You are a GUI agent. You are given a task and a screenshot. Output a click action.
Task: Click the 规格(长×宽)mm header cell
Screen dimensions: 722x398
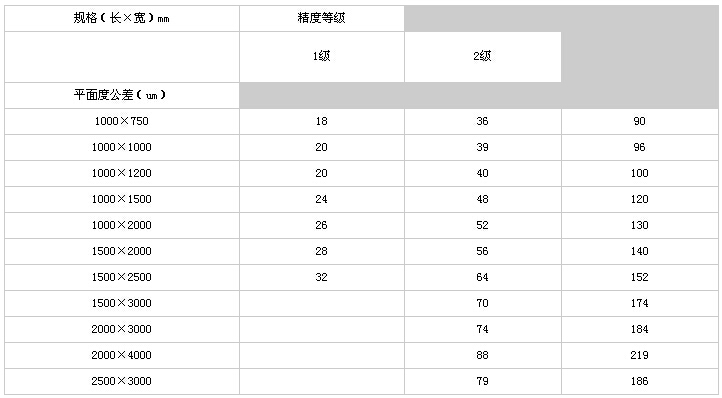(122, 18)
